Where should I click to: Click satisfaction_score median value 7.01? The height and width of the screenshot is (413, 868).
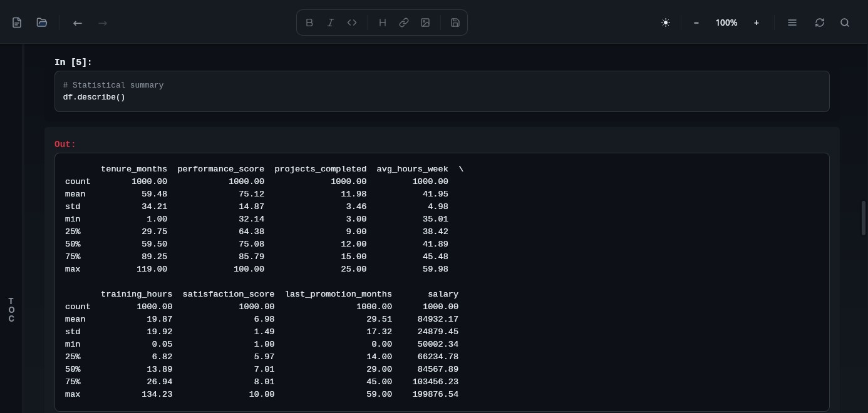coord(264,369)
